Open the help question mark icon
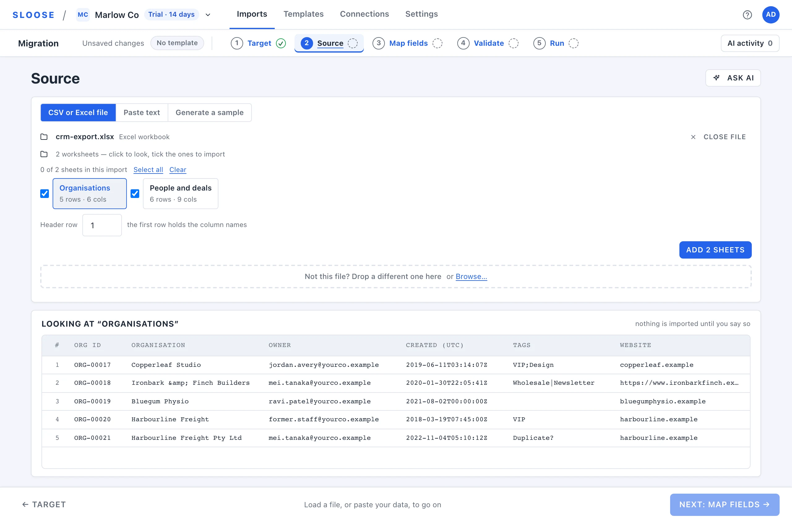The height and width of the screenshot is (532, 792). click(x=747, y=15)
